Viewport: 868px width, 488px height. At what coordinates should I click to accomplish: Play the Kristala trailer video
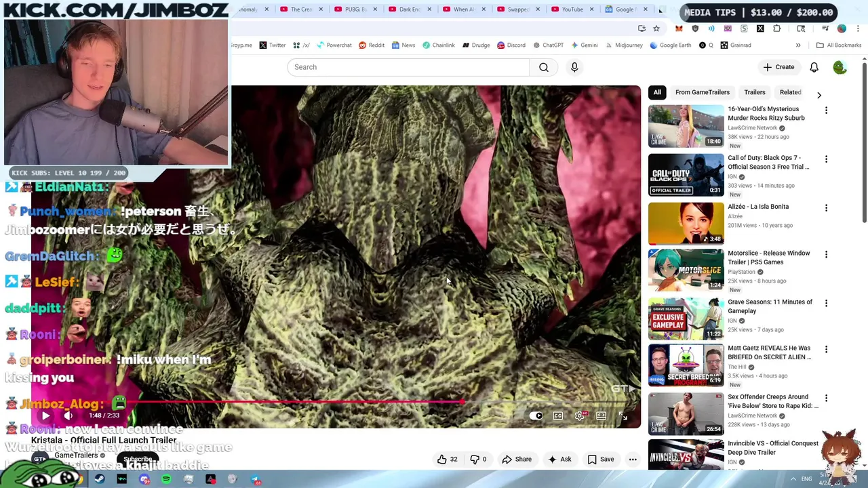45,415
